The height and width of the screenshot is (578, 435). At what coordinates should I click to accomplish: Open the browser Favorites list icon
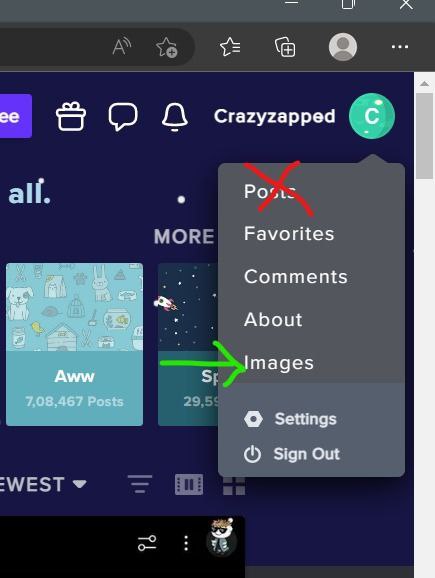tap(230, 47)
